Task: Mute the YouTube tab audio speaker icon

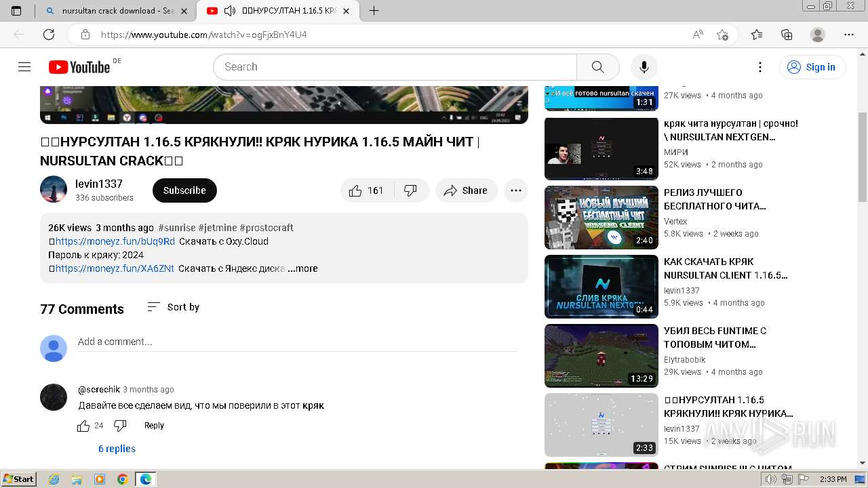Action: pyautogui.click(x=230, y=11)
